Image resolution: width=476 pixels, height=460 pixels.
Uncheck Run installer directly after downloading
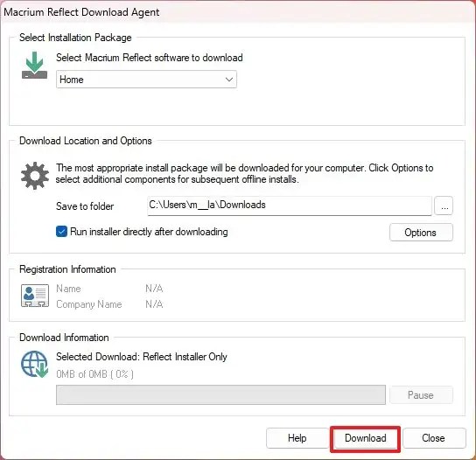(x=61, y=232)
